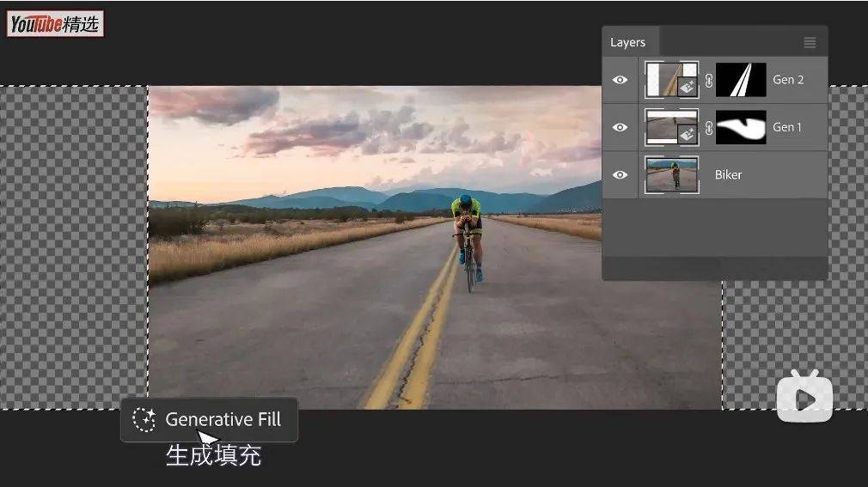Select the Layers tab

(627, 43)
